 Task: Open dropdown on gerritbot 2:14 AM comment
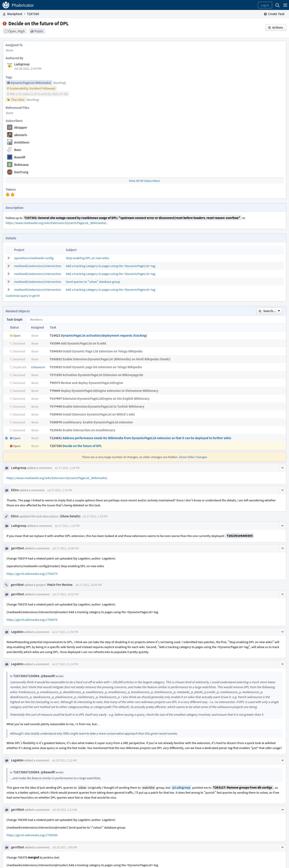(282, 810)
